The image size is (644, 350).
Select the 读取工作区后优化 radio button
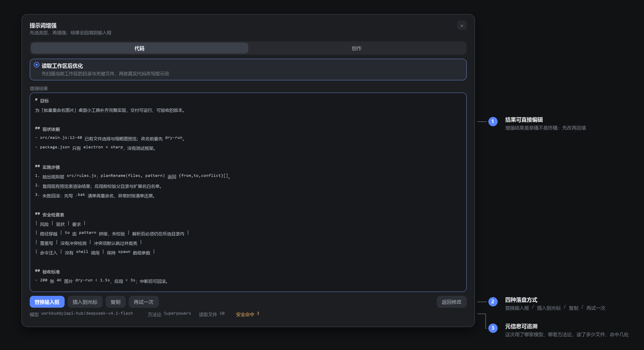point(37,65)
